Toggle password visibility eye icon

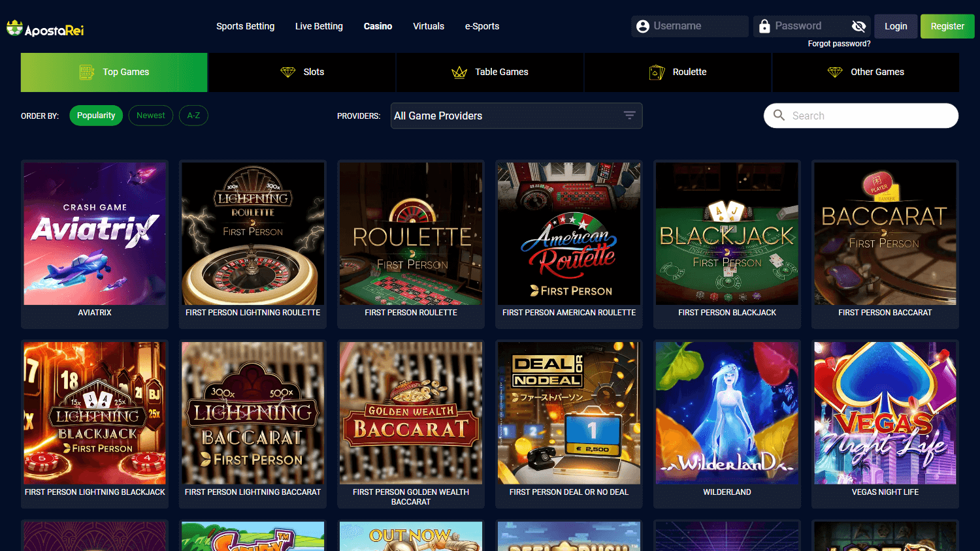click(859, 26)
